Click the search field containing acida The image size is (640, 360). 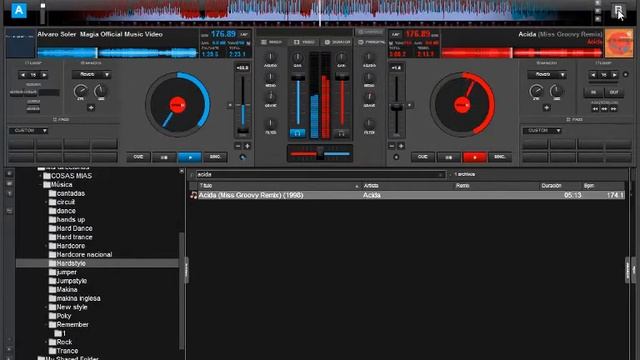pos(320,175)
